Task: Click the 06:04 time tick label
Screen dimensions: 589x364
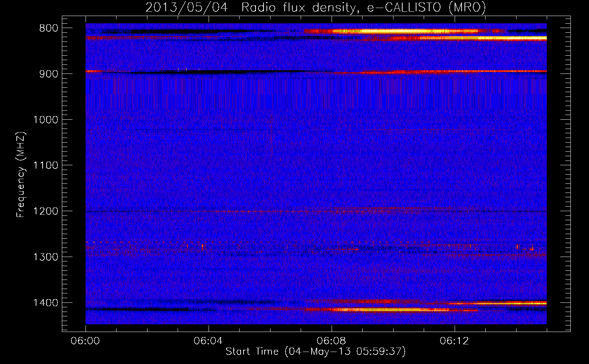Action: coord(208,341)
